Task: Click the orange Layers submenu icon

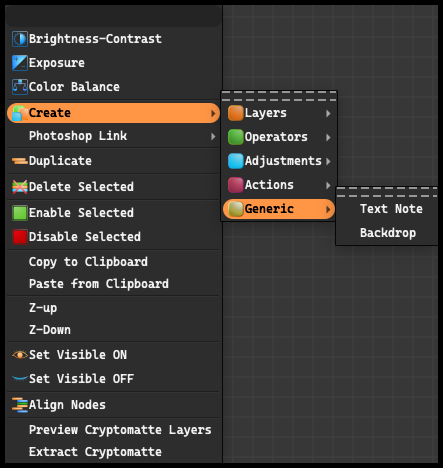Action: (x=236, y=113)
